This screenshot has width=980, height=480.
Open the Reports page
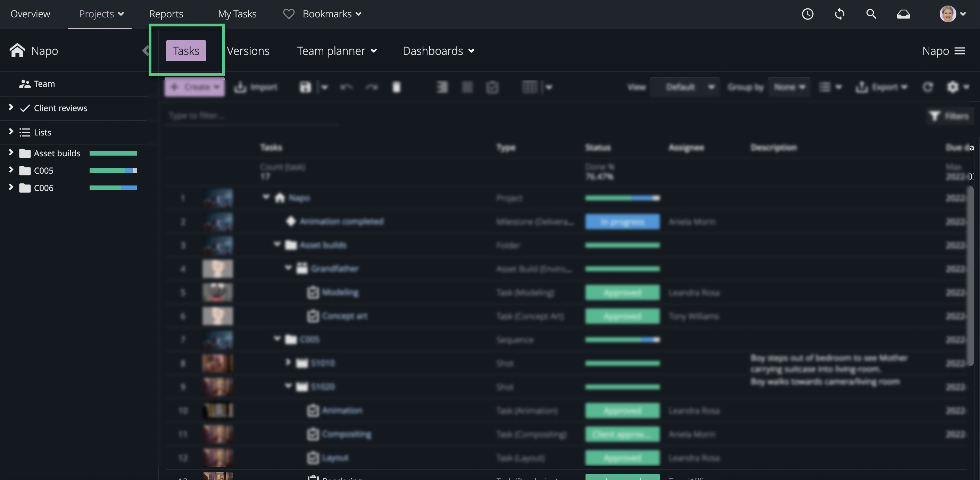click(166, 14)
